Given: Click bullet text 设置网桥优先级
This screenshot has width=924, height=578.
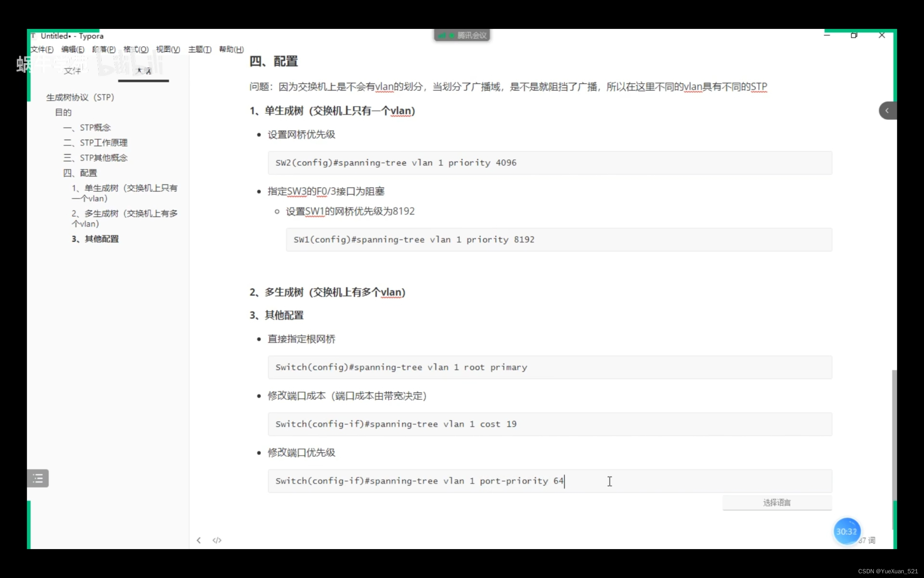Looking at the screenshot, I should (301, 134).
